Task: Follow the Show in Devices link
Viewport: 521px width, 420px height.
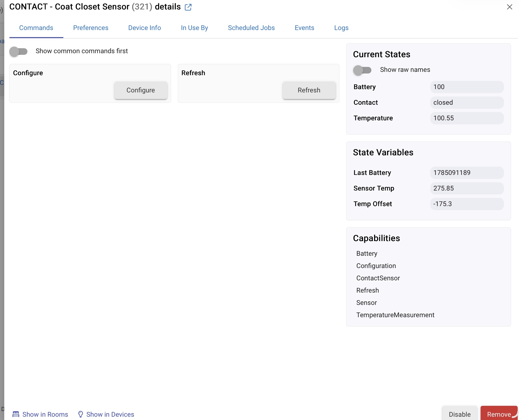Action: 110,414
